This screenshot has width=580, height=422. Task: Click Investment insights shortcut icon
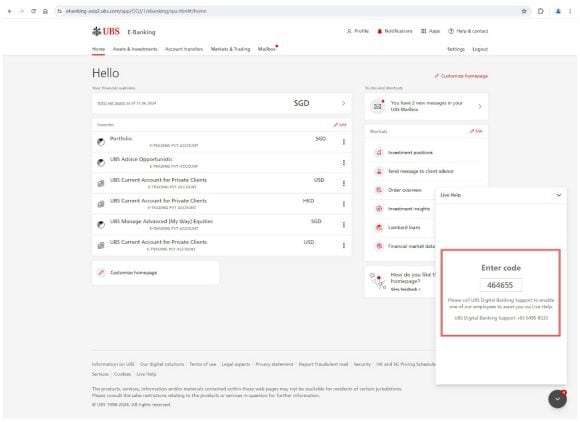coord(379,209)
